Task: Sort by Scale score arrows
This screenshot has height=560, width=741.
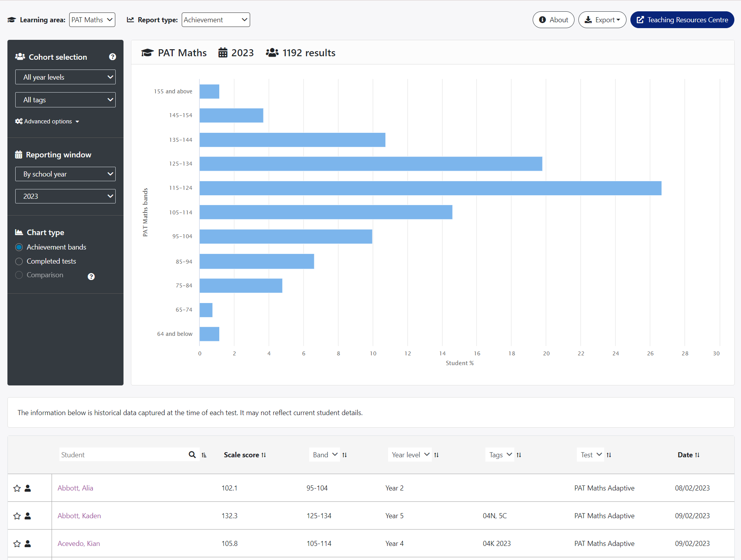Action: 264,455
